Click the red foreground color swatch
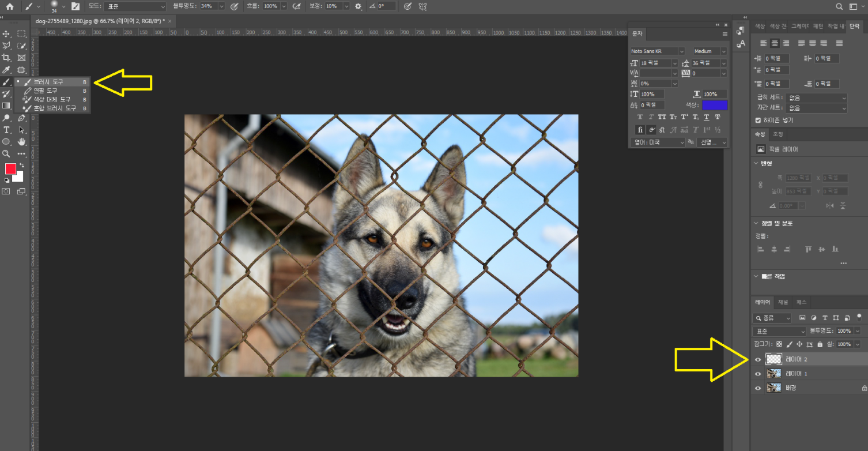 coord(10,168)
